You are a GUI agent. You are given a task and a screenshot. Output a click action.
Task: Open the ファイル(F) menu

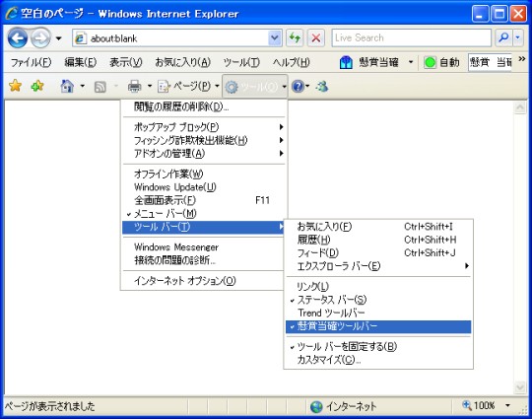(31, 62)
